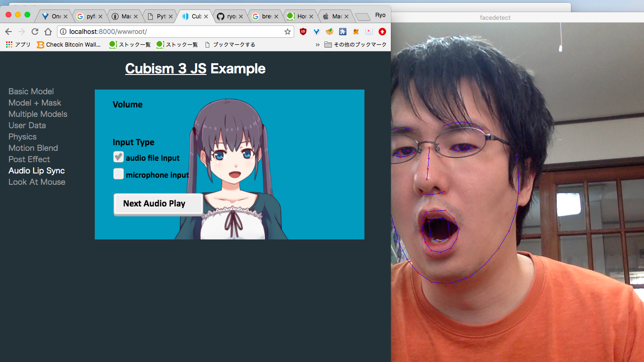
Task: Open the Multiple Models example
Action: [38, 114]
